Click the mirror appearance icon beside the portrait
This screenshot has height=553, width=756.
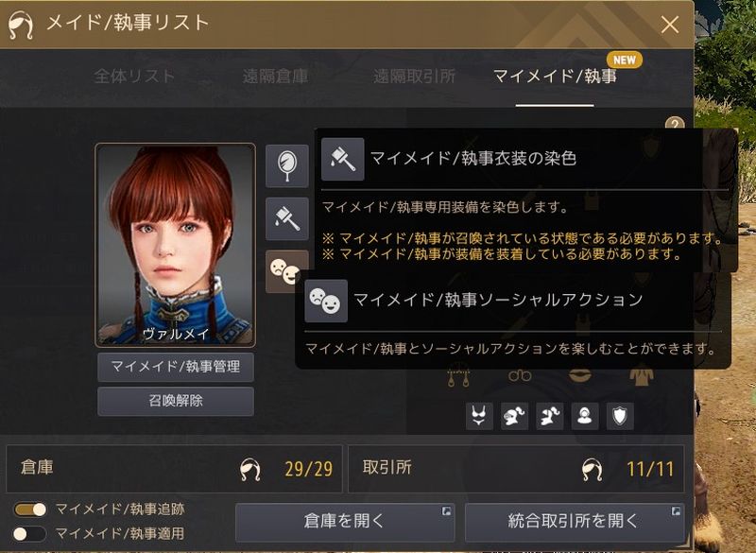[287, 165]
